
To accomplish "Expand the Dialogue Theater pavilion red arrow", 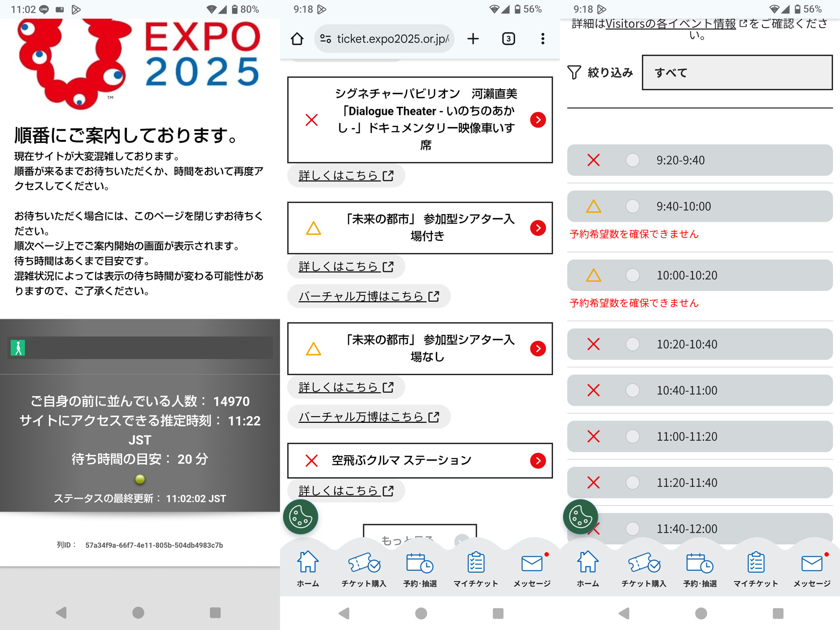I will click(x=538, y=120).
